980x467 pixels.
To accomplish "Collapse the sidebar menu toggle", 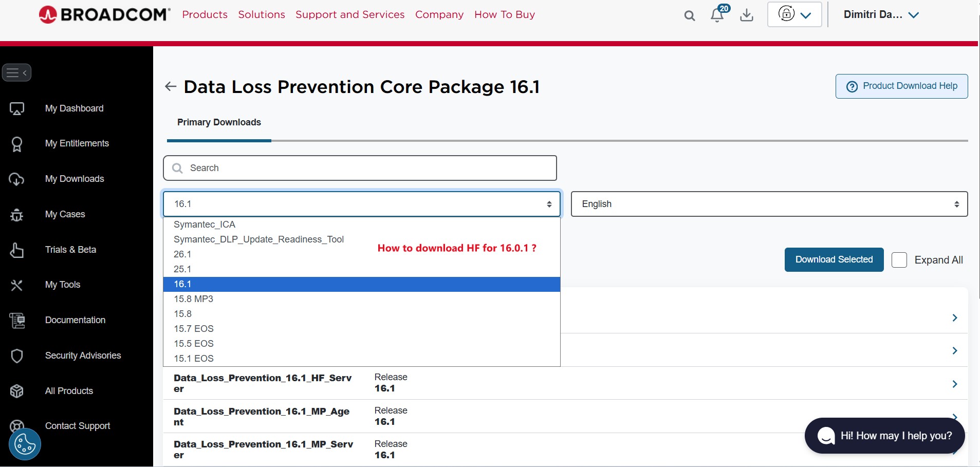I will click(17, 72).
